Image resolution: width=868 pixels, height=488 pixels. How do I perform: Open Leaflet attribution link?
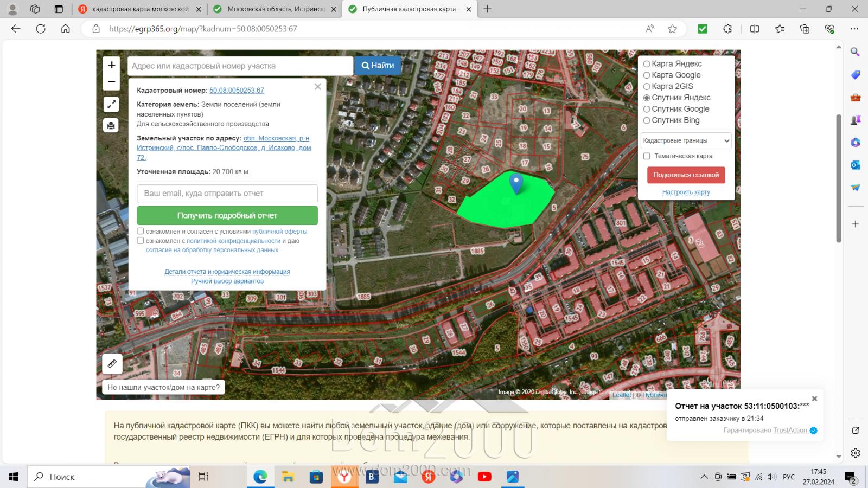coord(622,395)
